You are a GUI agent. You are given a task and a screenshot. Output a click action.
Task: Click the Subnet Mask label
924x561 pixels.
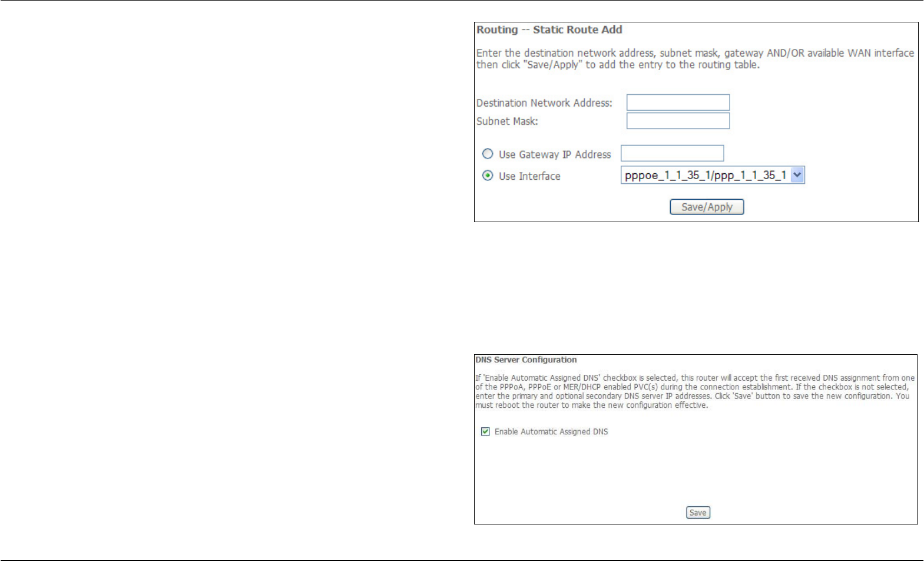click(507, 121)
